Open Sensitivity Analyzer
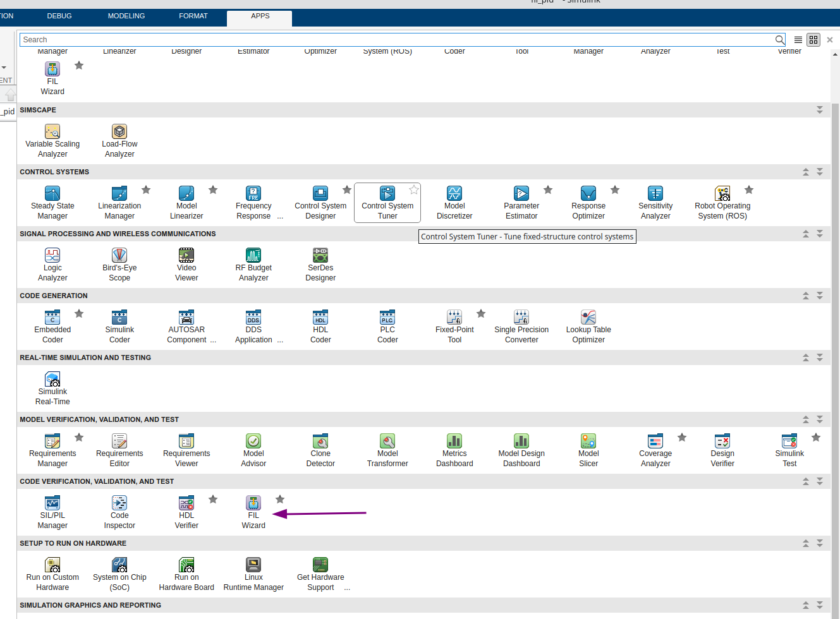Image resolution: width=840 pixels, height=619 pixels. coord(655,202)
